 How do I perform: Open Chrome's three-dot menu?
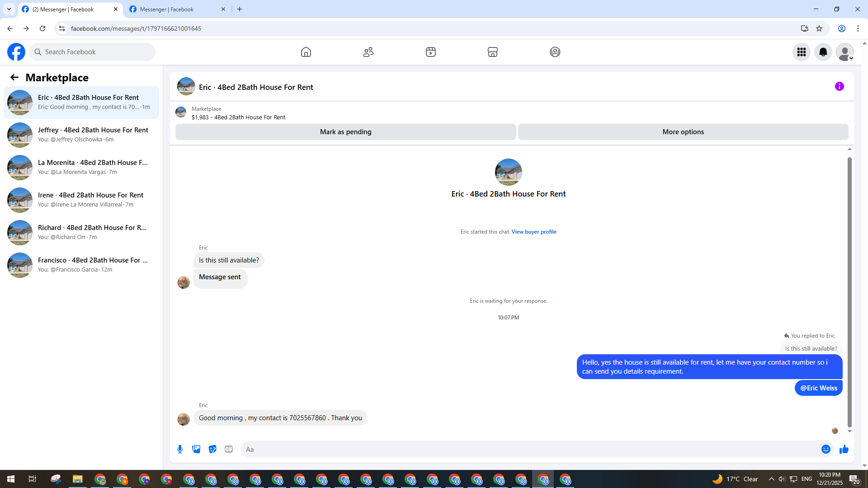(x=858, y=28)
